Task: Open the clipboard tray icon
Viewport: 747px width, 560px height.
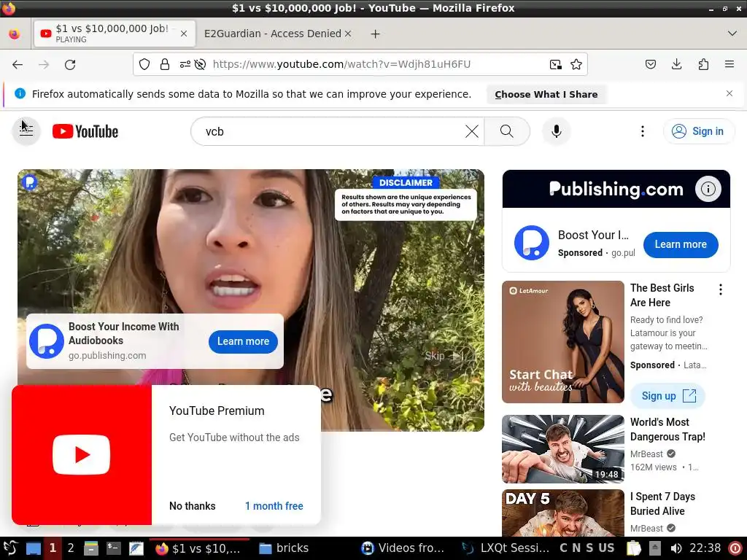Action: click(x=634, y=548)
